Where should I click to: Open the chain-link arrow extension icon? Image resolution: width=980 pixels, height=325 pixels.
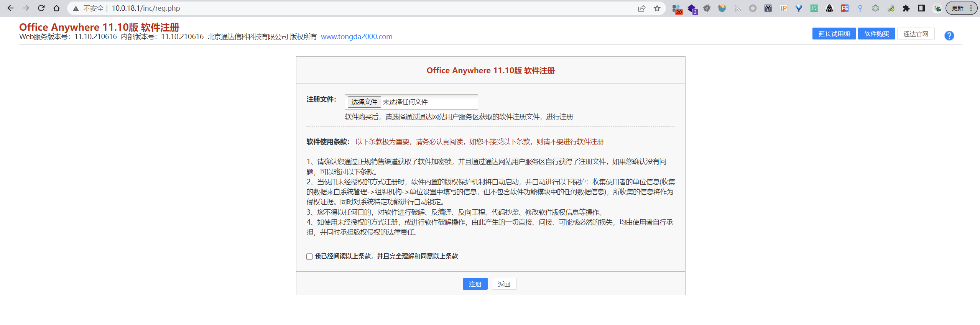891,8
